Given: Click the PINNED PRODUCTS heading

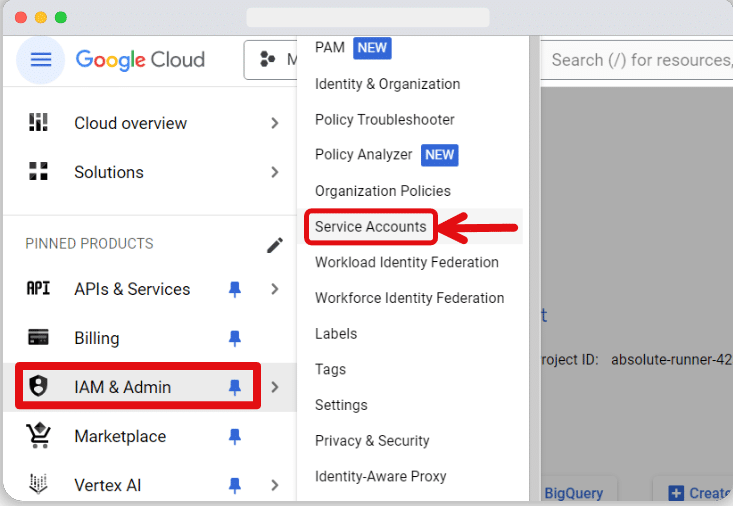Looking at the screenshot, I should pos(89,244).
